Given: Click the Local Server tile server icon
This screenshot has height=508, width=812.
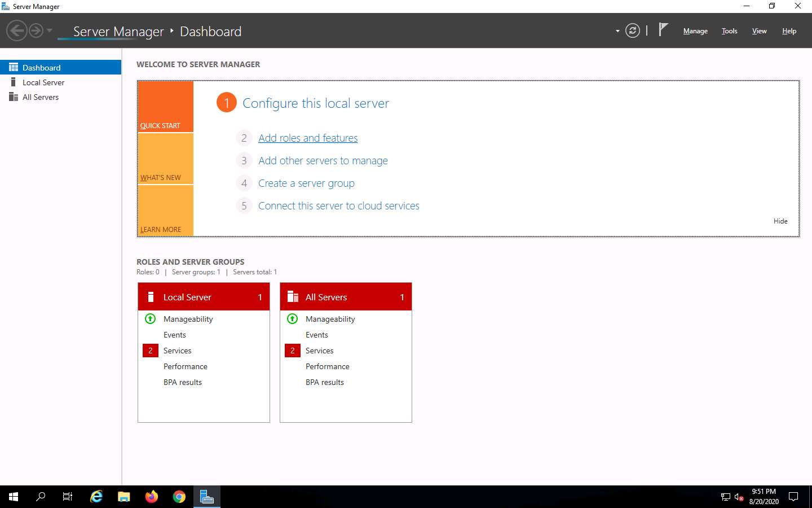Looking at the screenshot, I should tap(151, 297).
